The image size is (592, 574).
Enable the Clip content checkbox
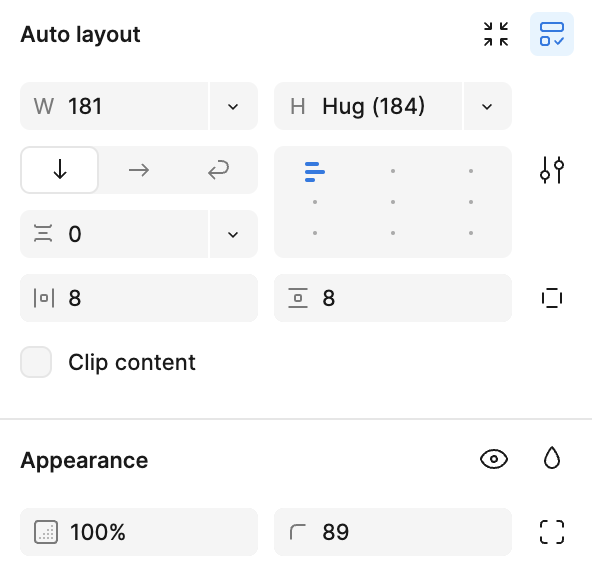36,362
